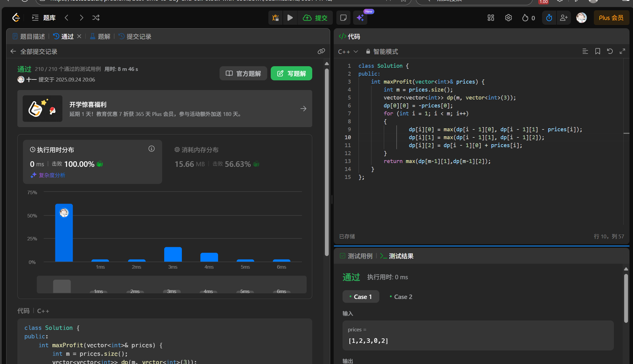
Task: Select Case 2 test case
Action: [x=401, y=297]
